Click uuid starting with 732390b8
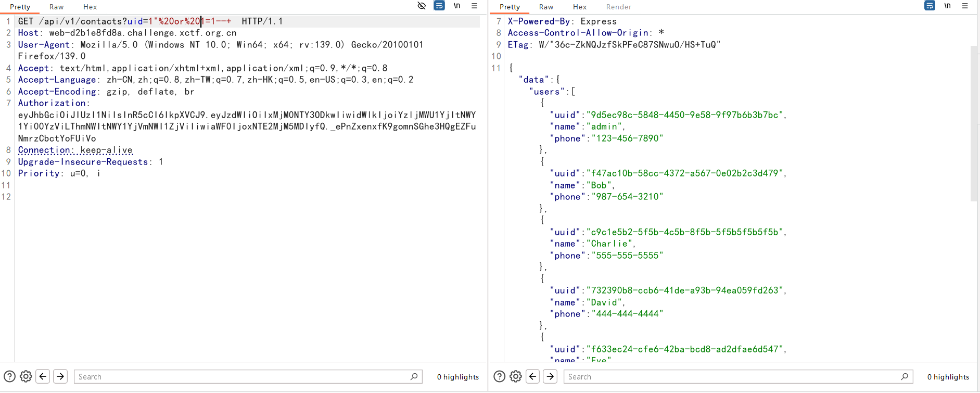 coord(685,290)
